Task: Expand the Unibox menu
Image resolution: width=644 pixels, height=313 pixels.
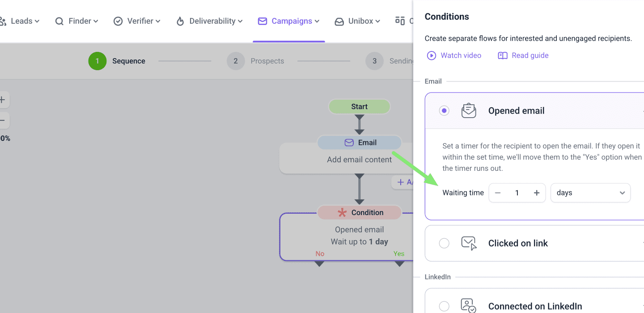Action: tap(357, 21)
